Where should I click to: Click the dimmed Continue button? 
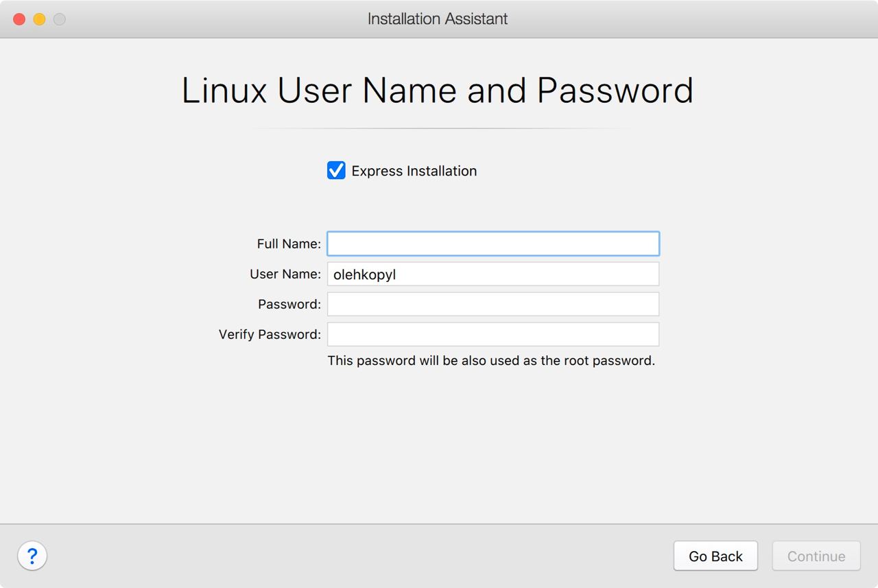pos(816,556)
